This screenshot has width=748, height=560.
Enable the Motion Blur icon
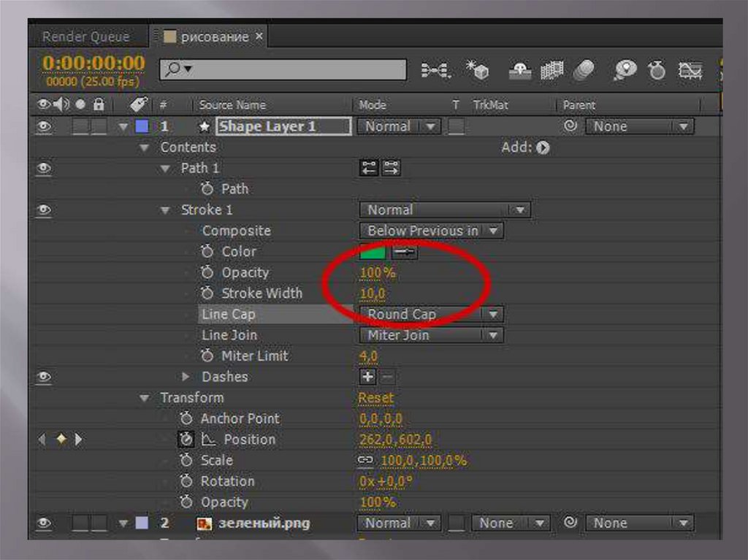(584, 70)
